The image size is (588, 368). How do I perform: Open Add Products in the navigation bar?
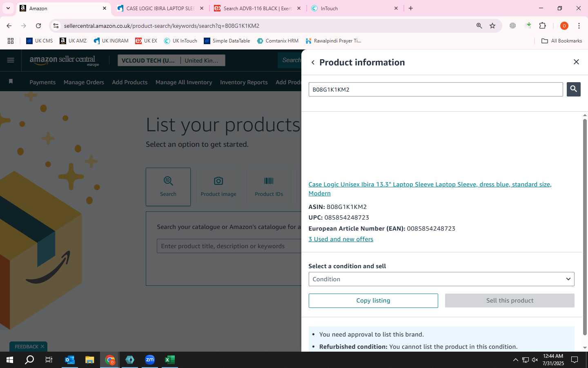130,82
